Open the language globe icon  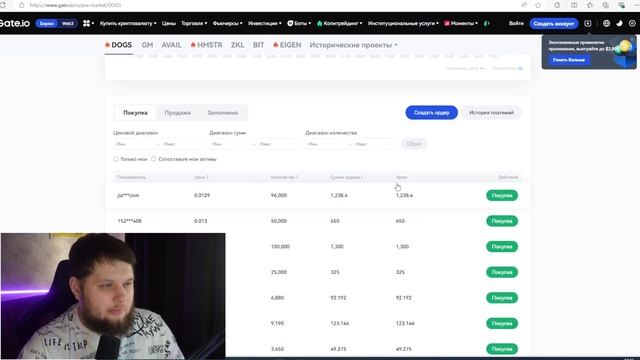click(x=607, y=24)
